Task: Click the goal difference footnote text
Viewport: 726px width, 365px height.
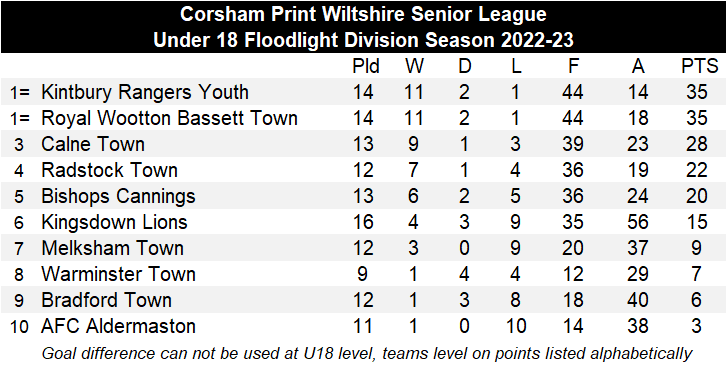Action: tap(367, 353)
